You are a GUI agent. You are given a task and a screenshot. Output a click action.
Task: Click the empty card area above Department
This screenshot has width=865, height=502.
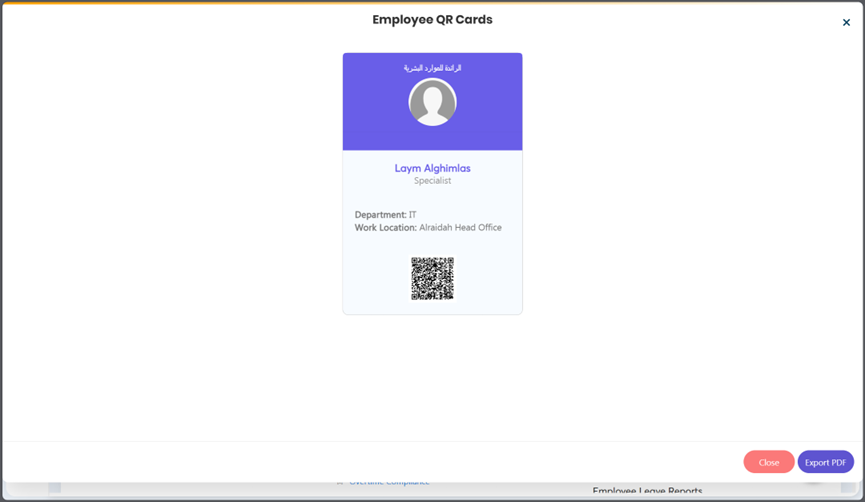click(432, 198)
